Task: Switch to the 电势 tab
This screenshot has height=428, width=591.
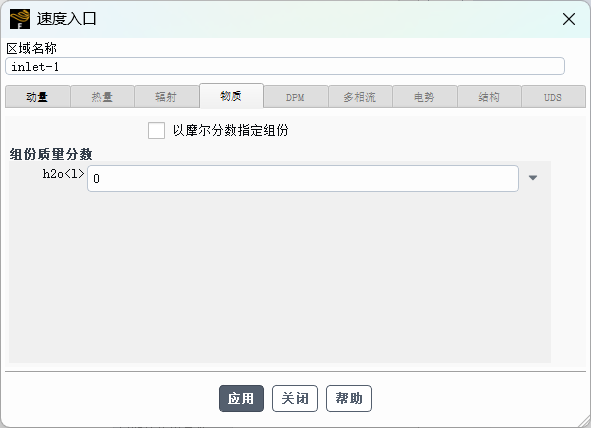Action: (425, 97)
